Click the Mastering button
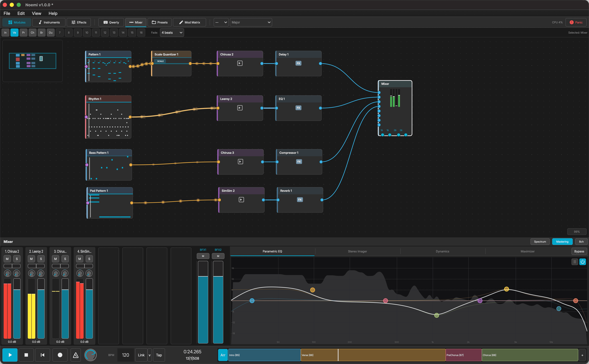Screen dimensions: 589x364 [562, 241]
